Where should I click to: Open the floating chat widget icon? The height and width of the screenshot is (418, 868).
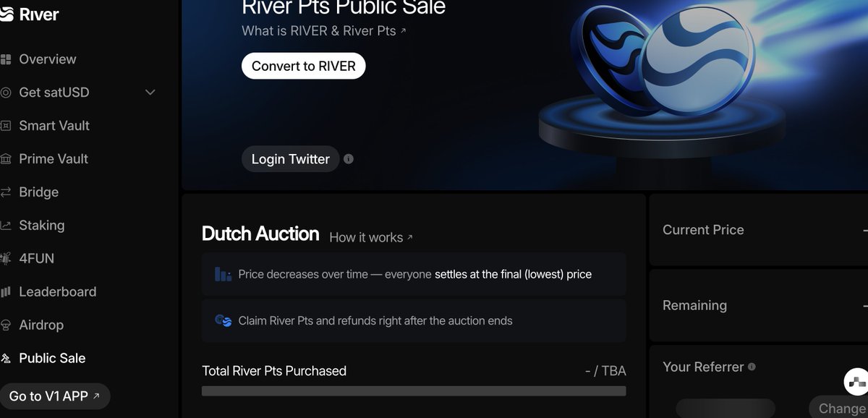(857, 381)
